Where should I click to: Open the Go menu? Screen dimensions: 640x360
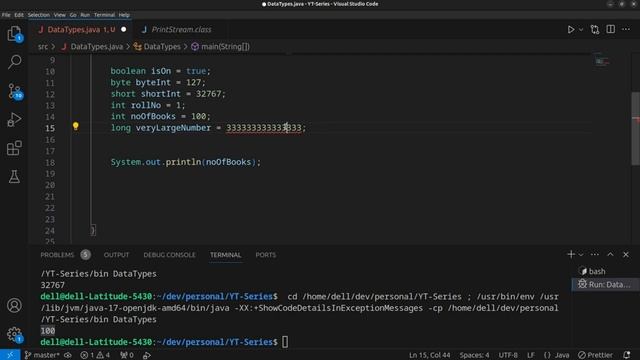(73, 15)
